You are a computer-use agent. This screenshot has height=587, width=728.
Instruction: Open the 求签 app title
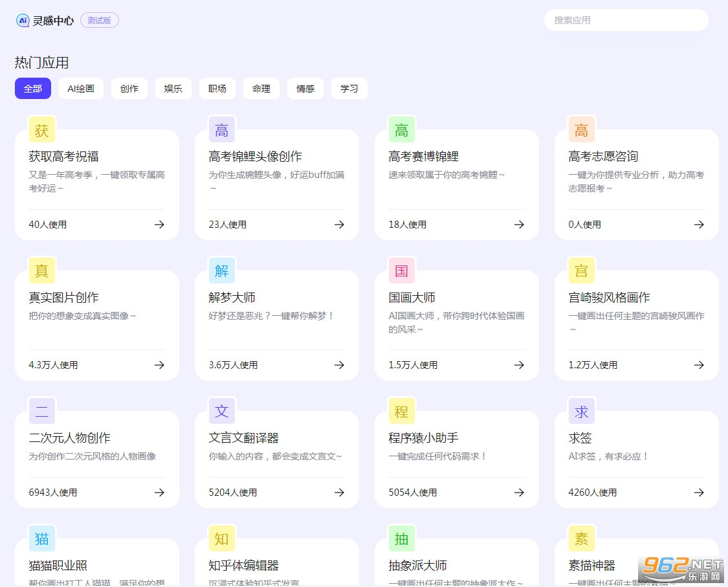tap(580, 437)
